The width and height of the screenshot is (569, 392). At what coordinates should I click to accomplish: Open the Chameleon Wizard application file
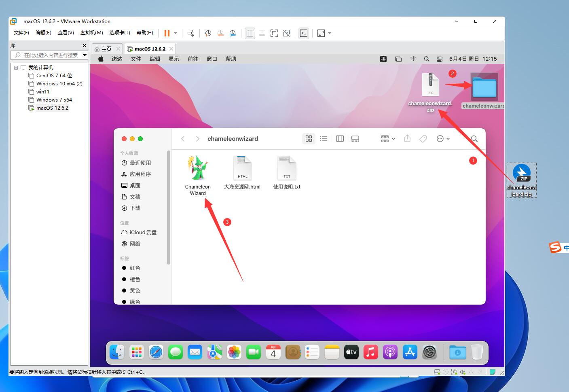point(198,168)
